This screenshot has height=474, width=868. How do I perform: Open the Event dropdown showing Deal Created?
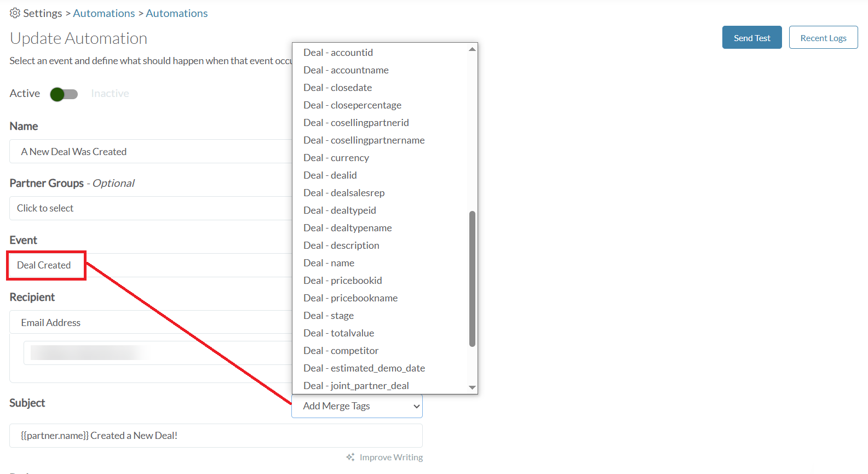pyautogui.click(x=151, y=265)
